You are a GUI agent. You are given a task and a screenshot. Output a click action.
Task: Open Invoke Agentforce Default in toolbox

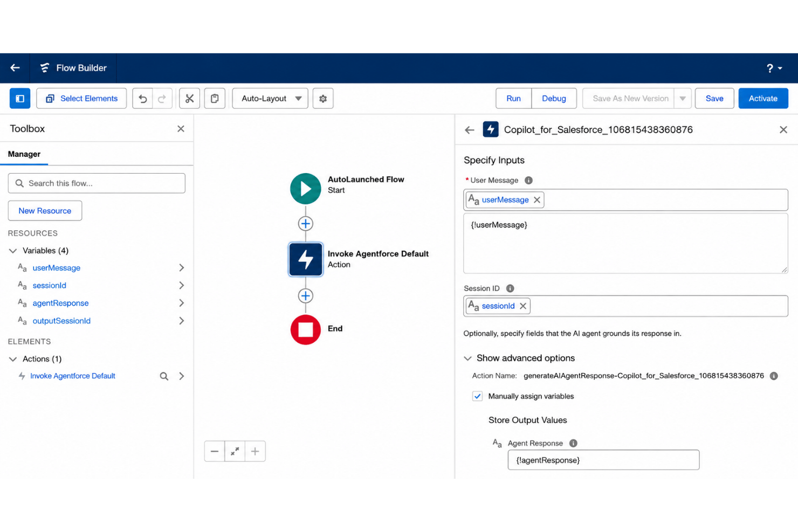pyautogui.click(x=73, y=376)
